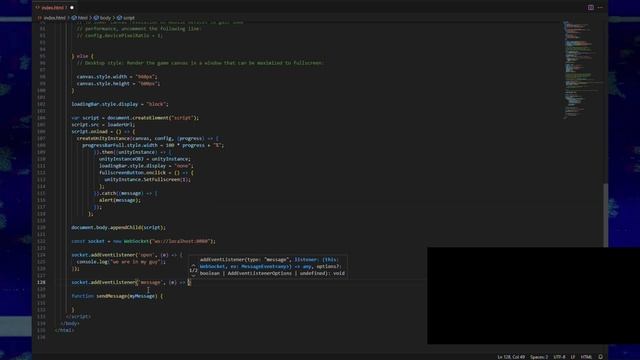This screenshot has width=640, height=360.
Task: Click the split editor icon
Action: click(x=591, y=7)
